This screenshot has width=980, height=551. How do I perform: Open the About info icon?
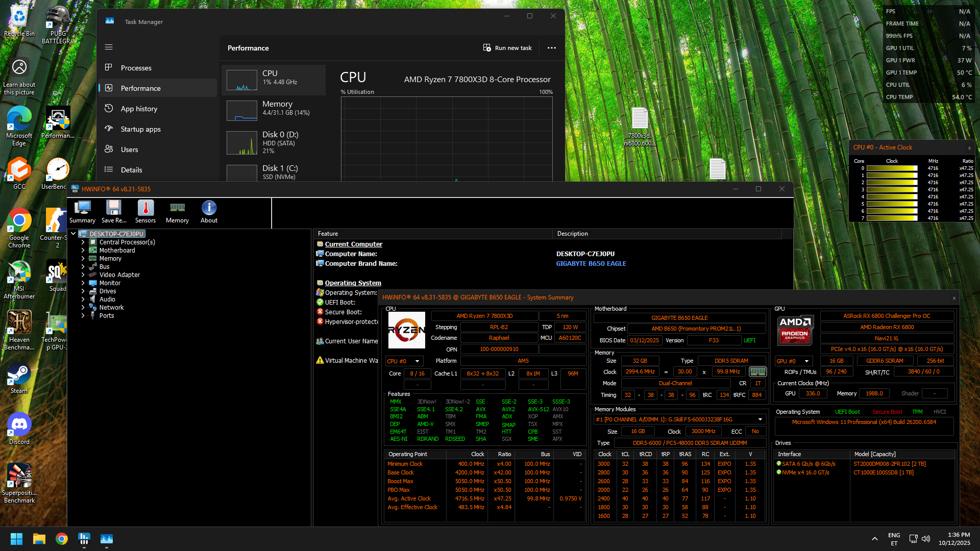pyautogui.click(x=209, y=211)
